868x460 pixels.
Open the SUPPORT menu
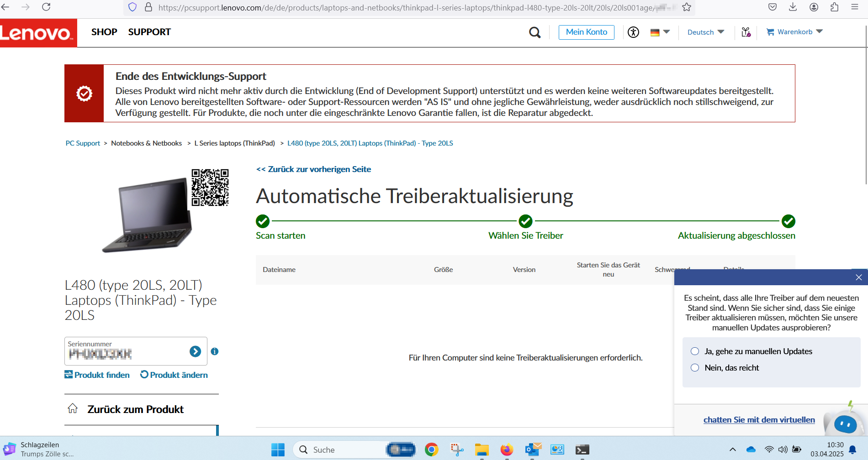(x=149, y=32)
